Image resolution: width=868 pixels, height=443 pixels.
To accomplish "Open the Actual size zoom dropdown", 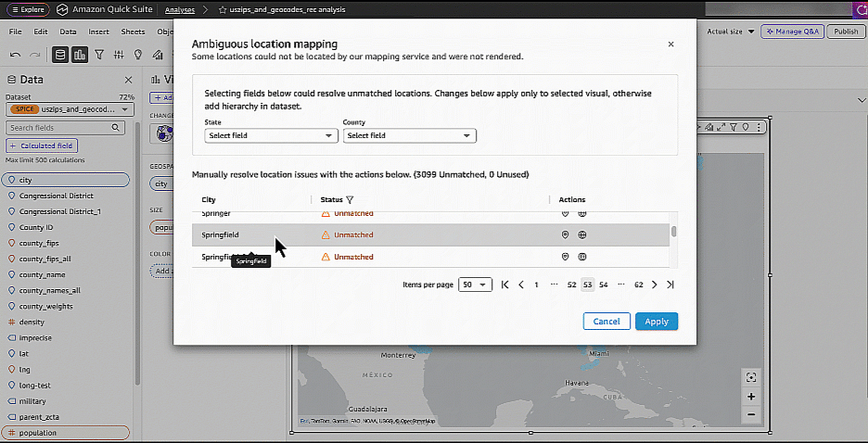I will [x=731, y=32].
